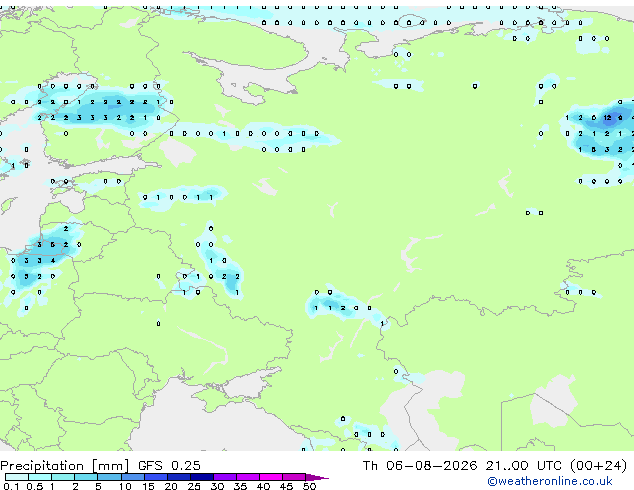Click the 5–10 mm legend color swatch

click(109, 477)
